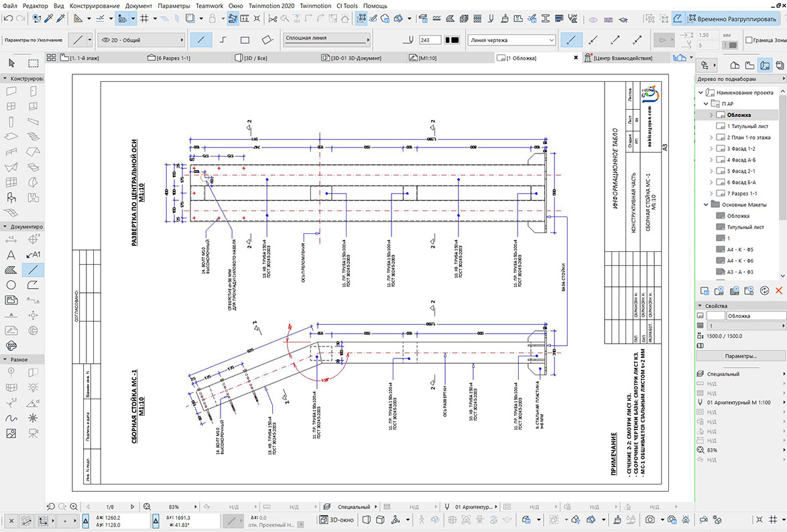This screenshot has height=532, width=787.
Task: Click the zoom-in magnifier at bottom left
Action: click(x=74, y=507)
